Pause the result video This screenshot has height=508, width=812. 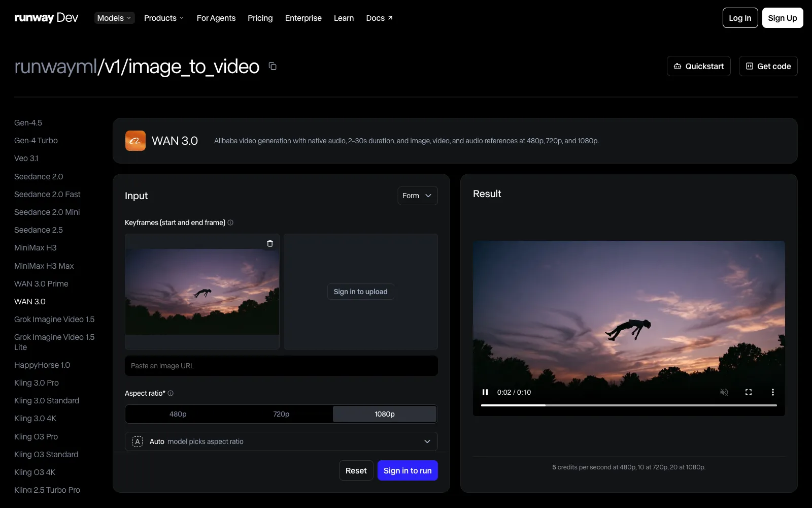pyautogui.click(x=485, y=392)
